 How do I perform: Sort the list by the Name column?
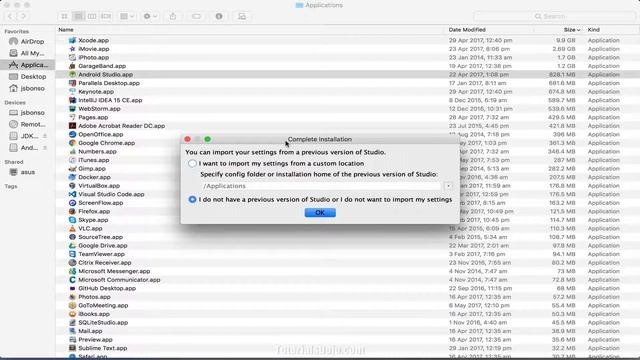(66, 30)
